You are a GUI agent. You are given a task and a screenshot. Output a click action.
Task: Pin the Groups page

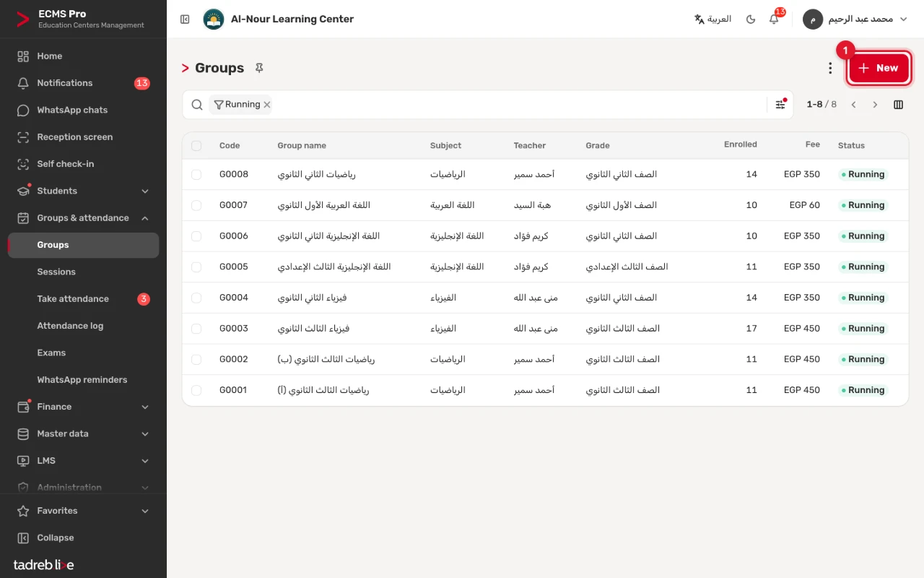pos(259,68)
